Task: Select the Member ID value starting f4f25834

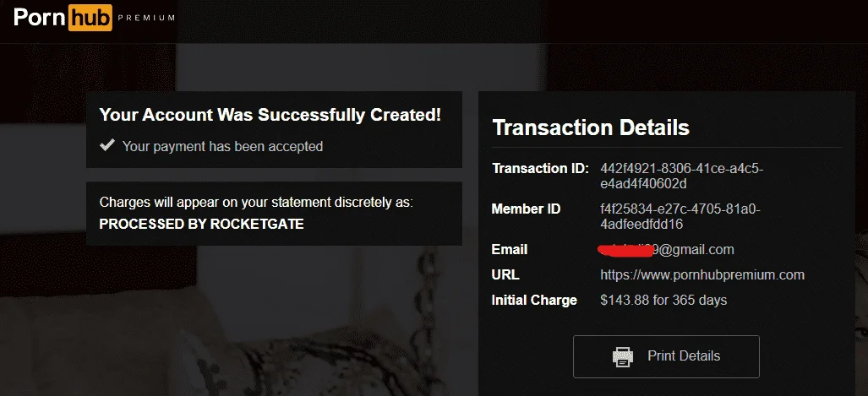Action: (x=680, y=217)
